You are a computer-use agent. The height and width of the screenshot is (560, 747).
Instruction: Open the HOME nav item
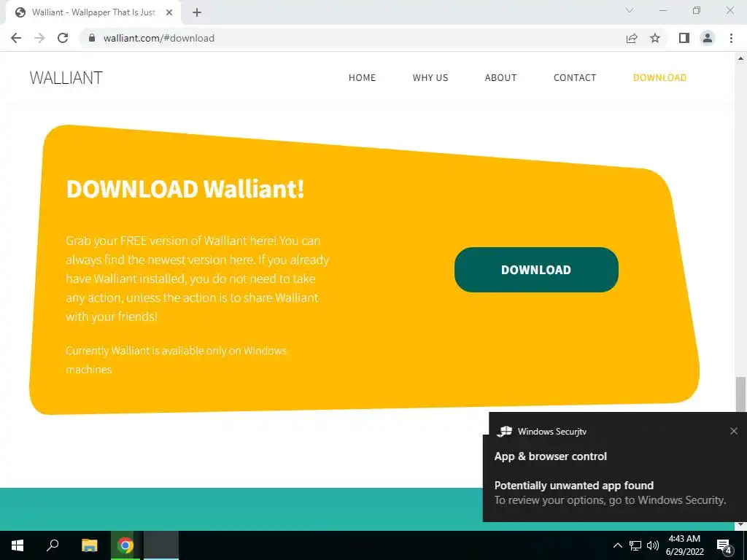[362, 77]
